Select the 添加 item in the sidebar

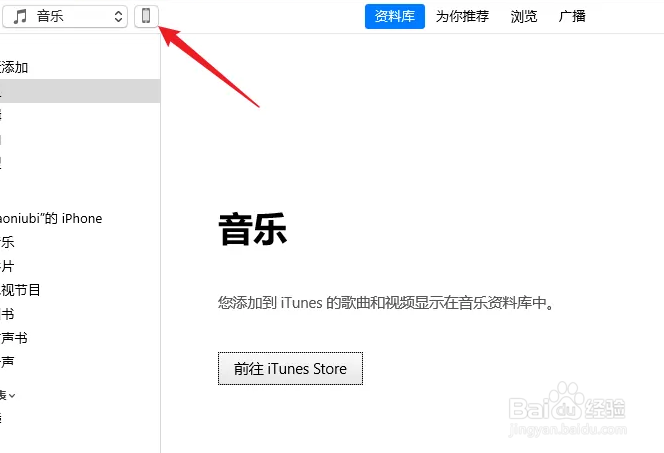tap(14, 67)
